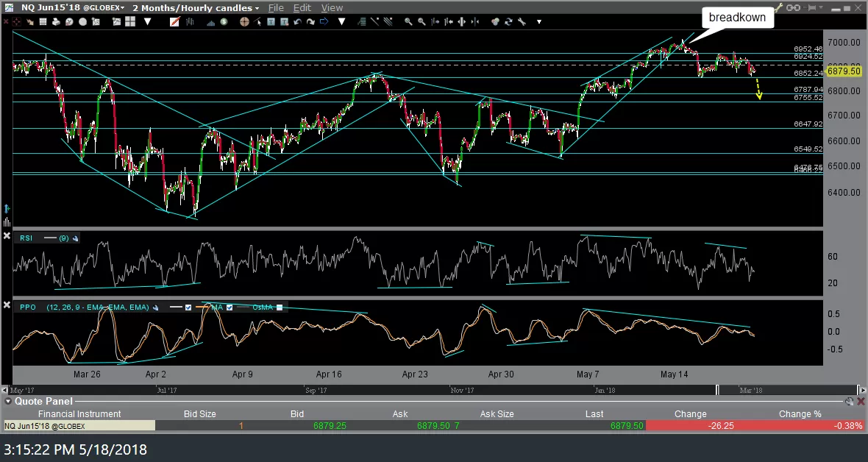Click the title bar wrench configure icon
868x462 pixels.
[x=778, y=8]
